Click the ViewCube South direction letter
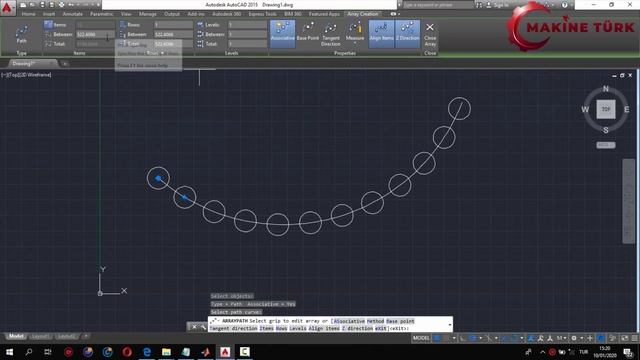The image size is (640, 360). pyautogui.click(x=606, y=130)
